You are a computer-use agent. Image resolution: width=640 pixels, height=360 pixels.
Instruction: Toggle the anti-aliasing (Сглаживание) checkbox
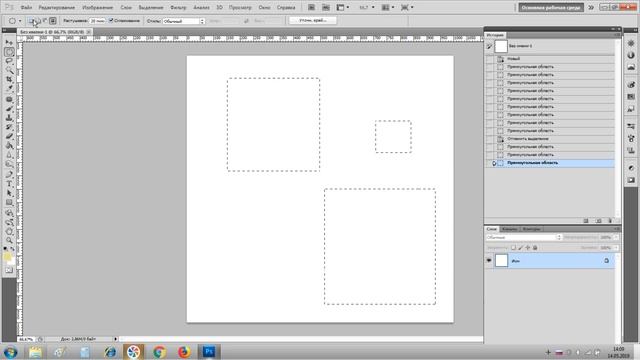coord(111,20)
